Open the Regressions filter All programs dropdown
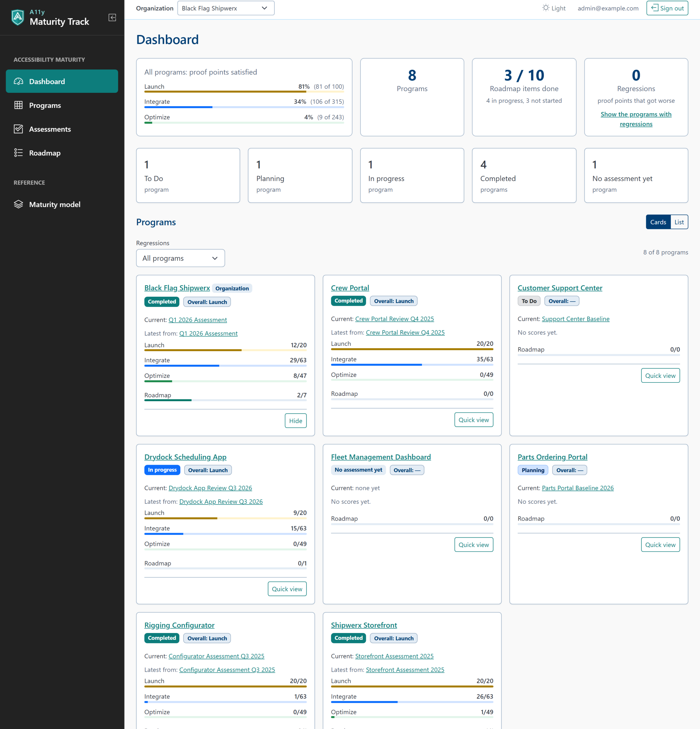Viewport: 700px width, 729px height. point(180,258)
